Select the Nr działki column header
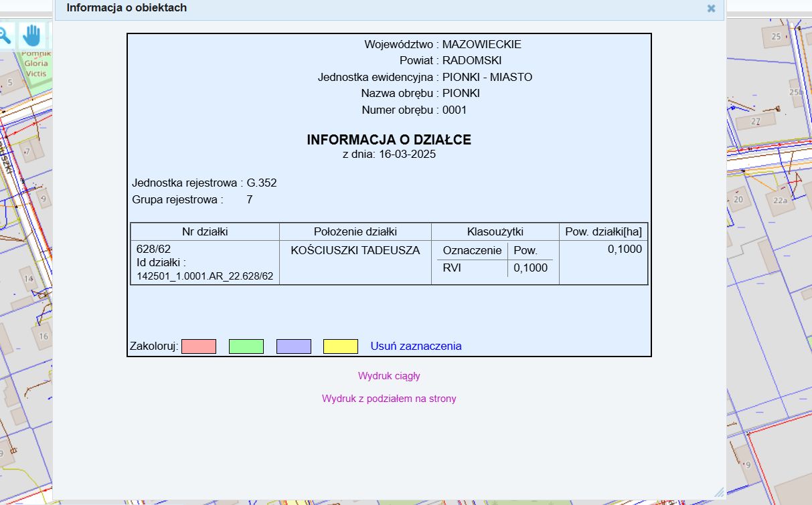Screen dimensions: 812x505 (204, 231)
